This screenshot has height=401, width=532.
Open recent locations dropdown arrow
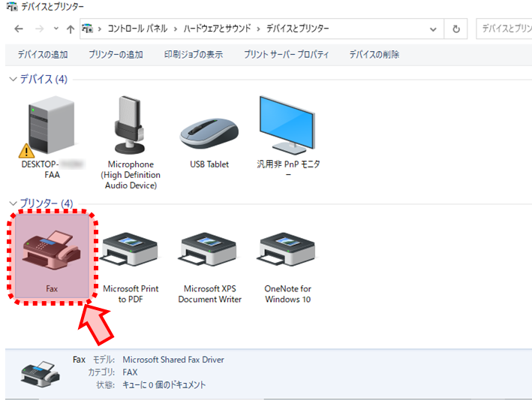coord(56,29)
